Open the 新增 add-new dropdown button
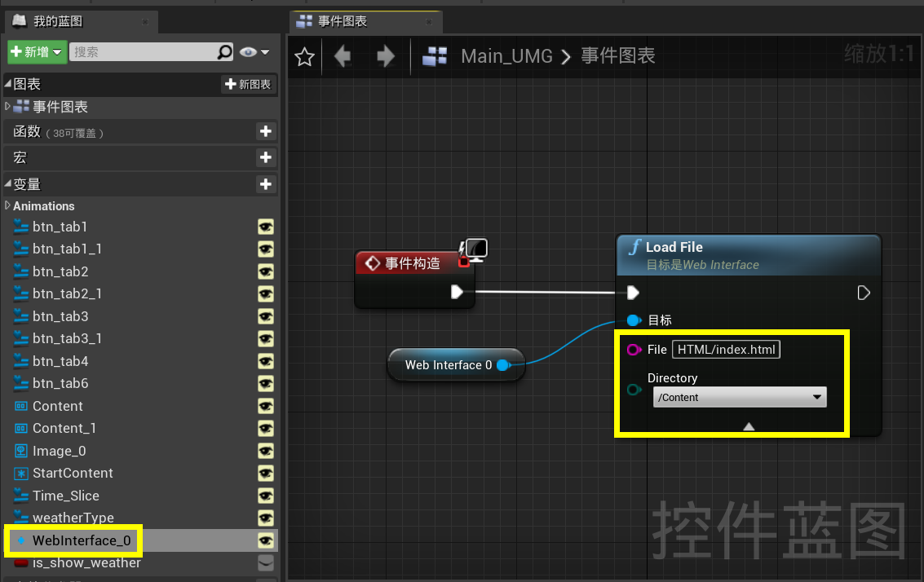The image size is (924, 582). 37,52
